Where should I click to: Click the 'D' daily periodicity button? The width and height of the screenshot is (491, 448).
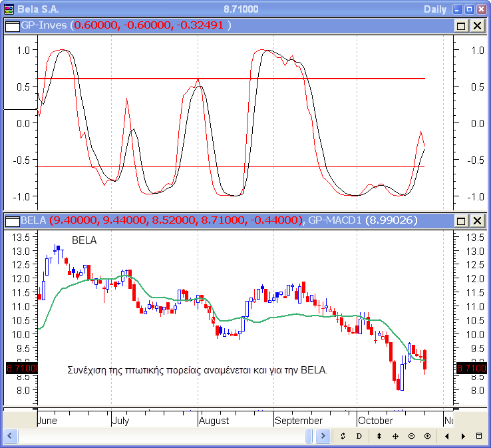(x=359, y=436)
